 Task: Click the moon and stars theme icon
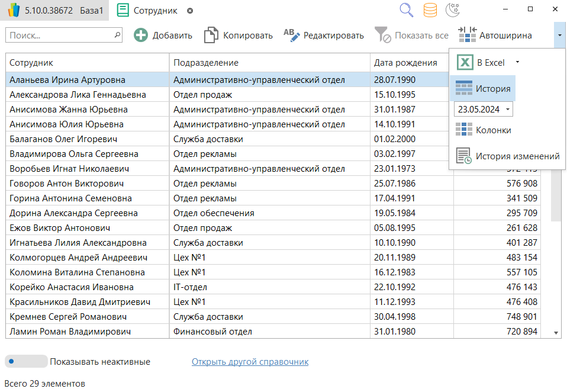pyautogui.click(x=453, y=10)
